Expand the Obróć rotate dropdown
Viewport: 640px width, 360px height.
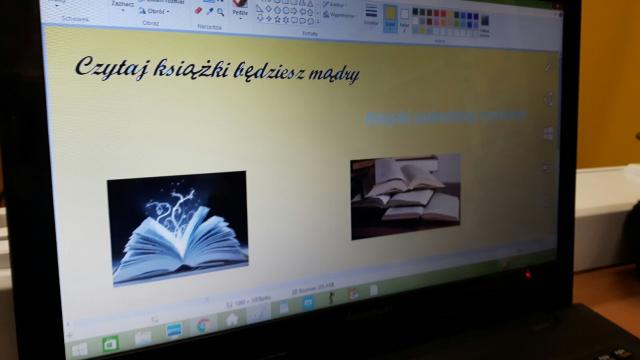coord(154,11)
